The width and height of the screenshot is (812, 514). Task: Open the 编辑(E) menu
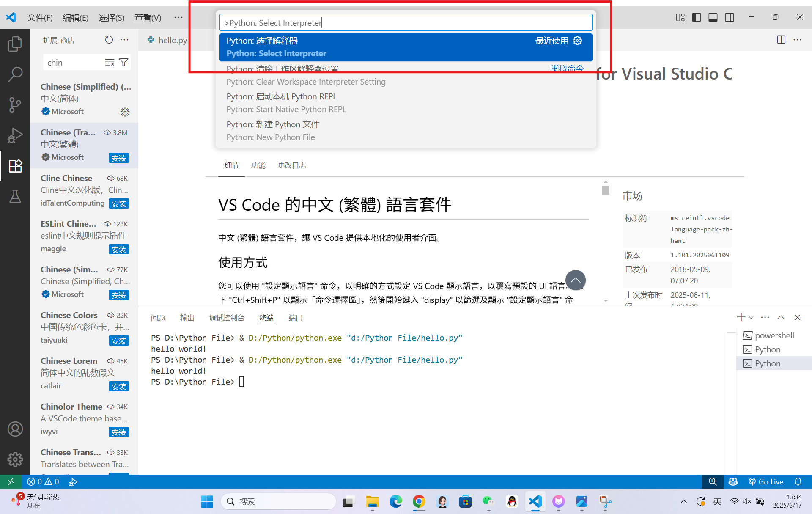[76, 17]
